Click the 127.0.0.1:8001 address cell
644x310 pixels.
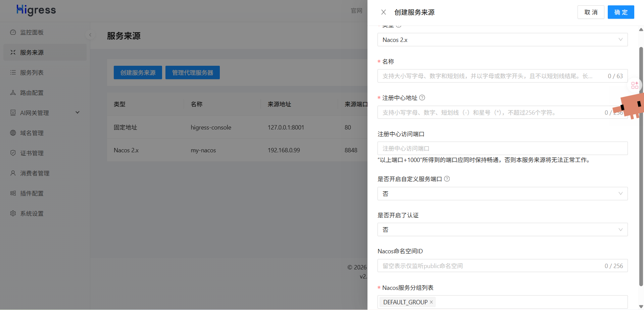286,127
